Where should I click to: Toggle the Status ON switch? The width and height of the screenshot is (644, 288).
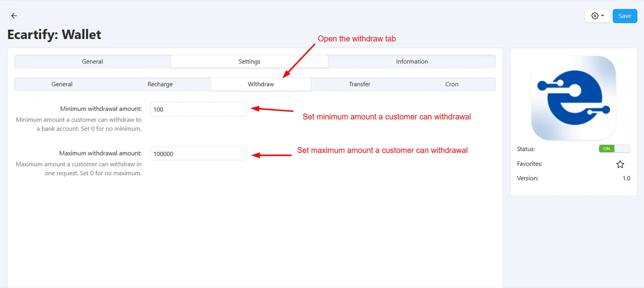click(614, 149)
